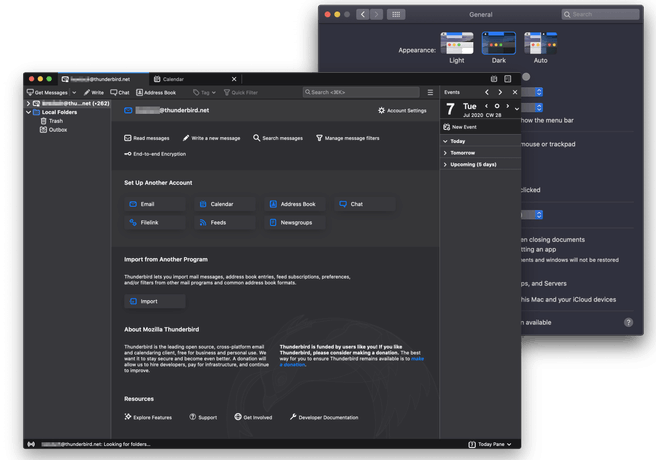656x460 pixels.
Task: Show next pane in Events header
Action: (500, 92)
